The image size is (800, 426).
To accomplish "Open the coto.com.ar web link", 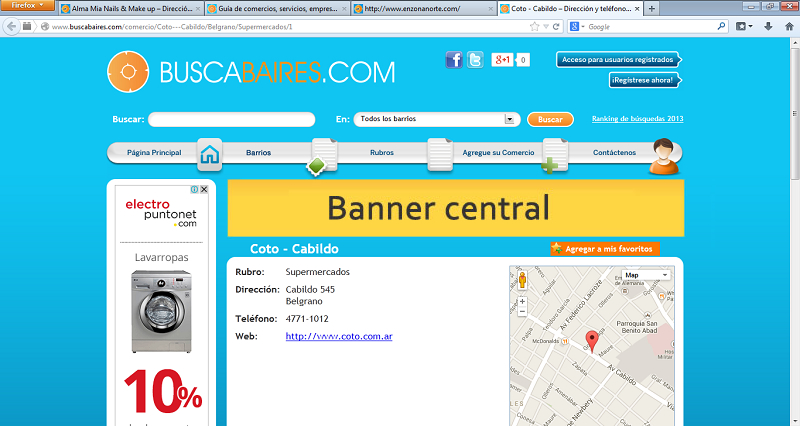I will click(x=339, y=336).
